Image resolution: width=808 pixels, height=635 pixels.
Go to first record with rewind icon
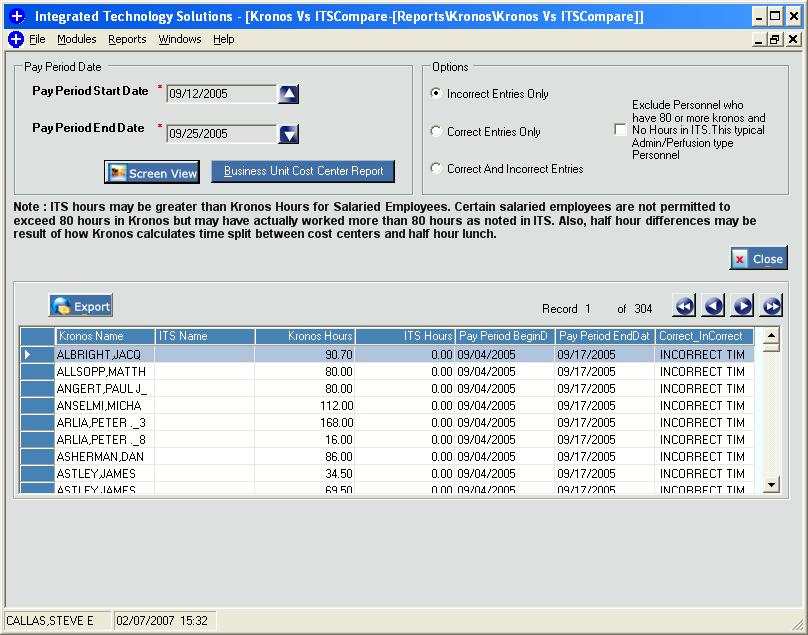pos(684,307)
